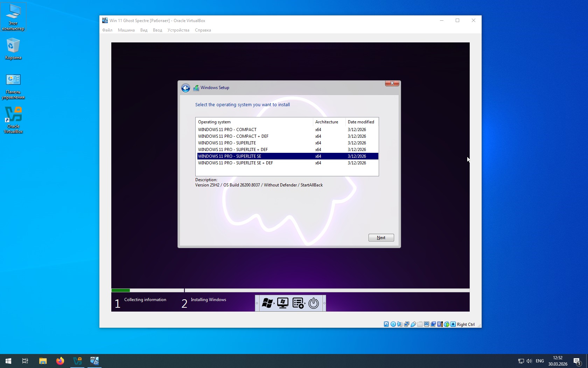Click the back arrow in Windows Setup
The width and height of the screenshot is (588, 368).
(x=185, y=88)
